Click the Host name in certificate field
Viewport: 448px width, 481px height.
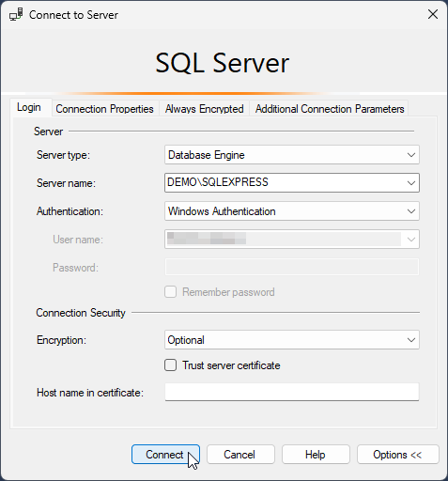click(292, 392)
